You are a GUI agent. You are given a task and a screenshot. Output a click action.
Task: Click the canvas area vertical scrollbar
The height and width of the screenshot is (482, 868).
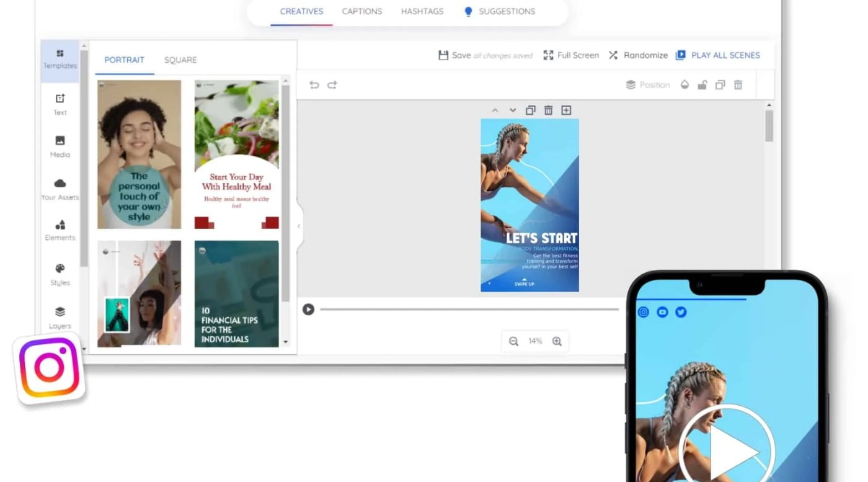coord(769,126)
